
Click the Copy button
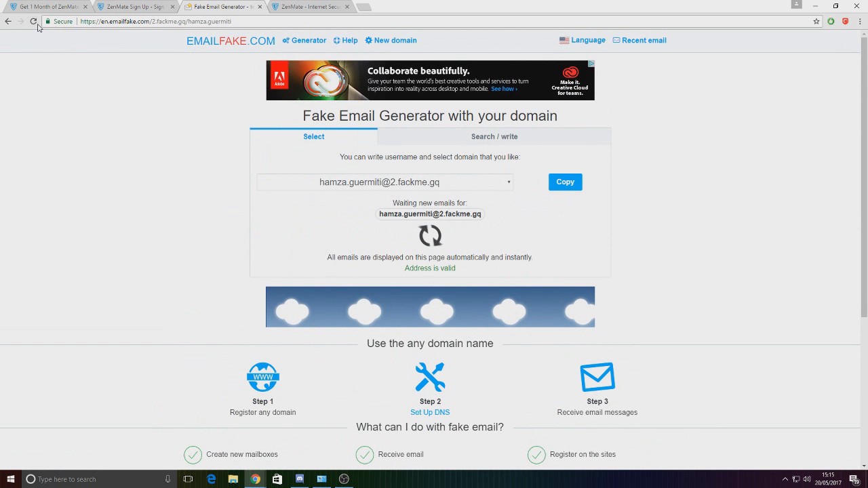565,182
